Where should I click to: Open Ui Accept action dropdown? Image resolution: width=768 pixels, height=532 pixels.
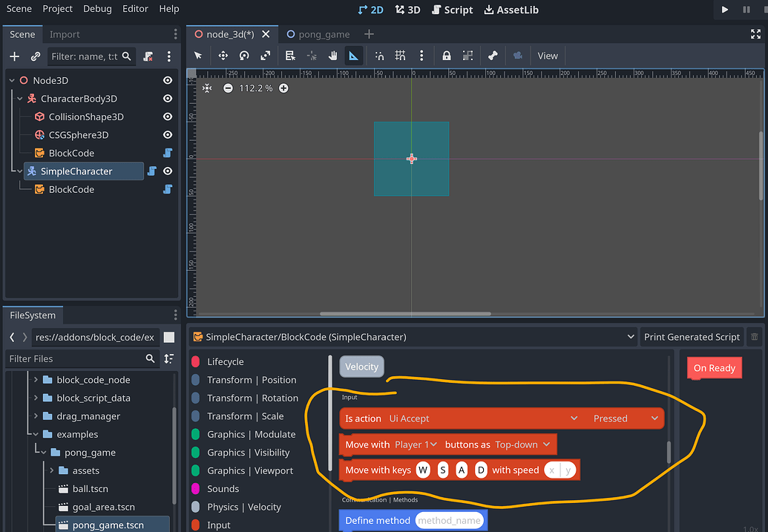484,418
